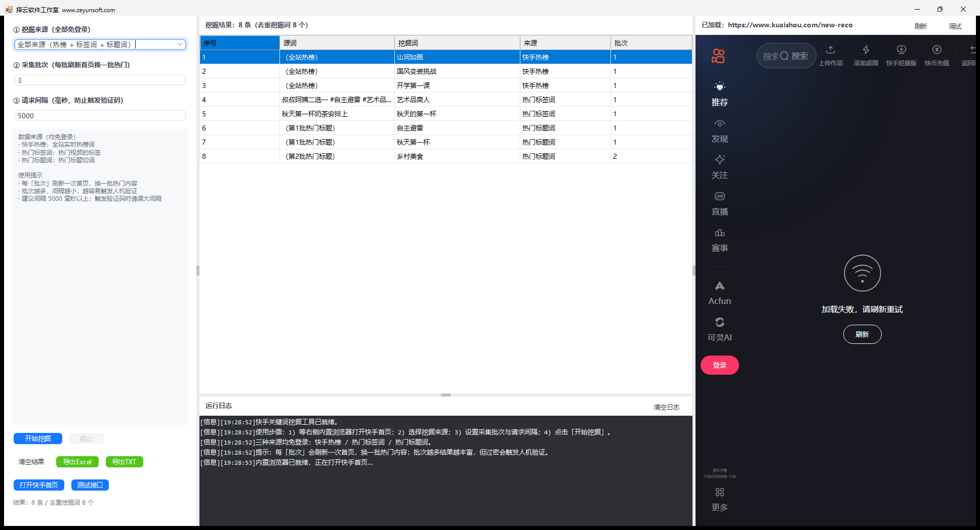This screenshot has height=530, width=980.
Task: Click 清空结果 to clear results
Action: [31, 462]
